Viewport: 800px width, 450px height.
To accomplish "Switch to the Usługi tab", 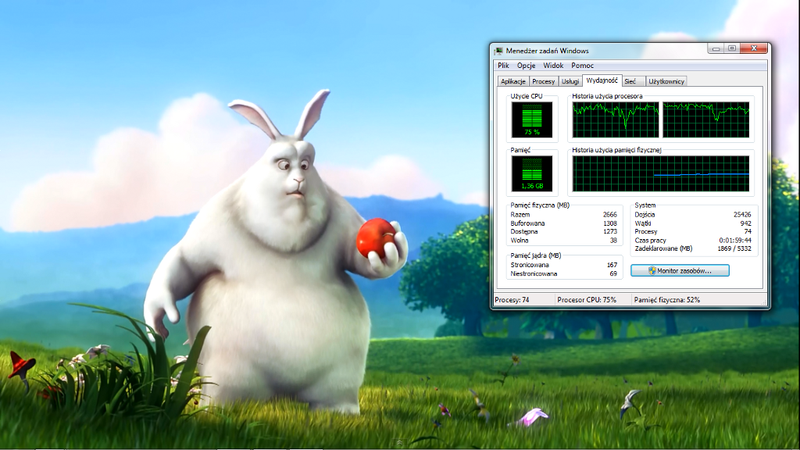I will (570, 81).
